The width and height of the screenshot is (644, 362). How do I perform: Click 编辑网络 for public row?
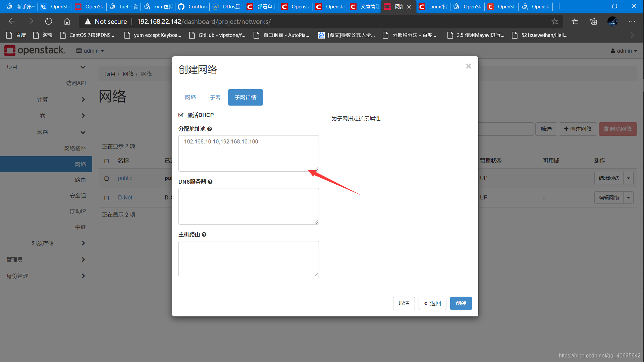click(x=609, y=178)
